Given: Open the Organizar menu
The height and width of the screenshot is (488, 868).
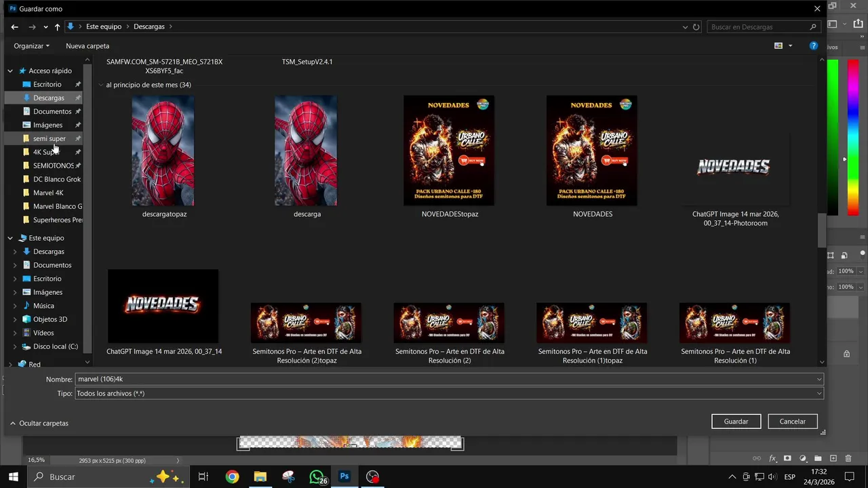Looking at the screenshot, I should 31,46.
